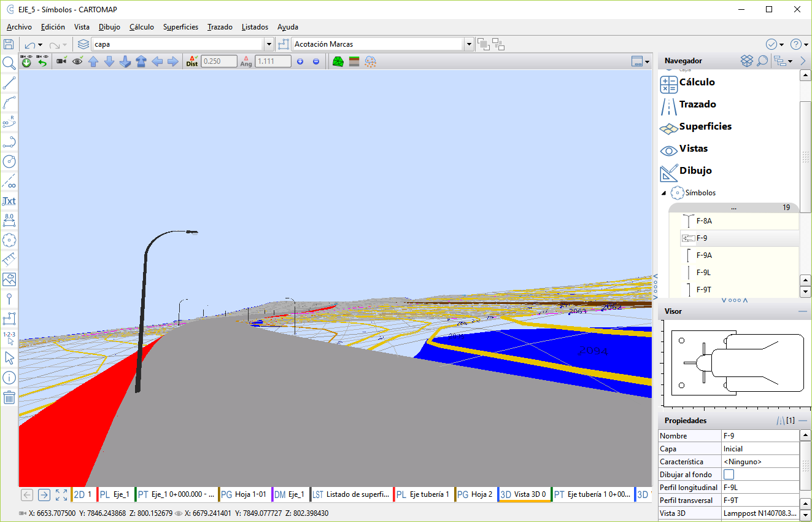812x522 pixels.
Task: Click the green wireframe surface icon
Action: tap(338, 61)
